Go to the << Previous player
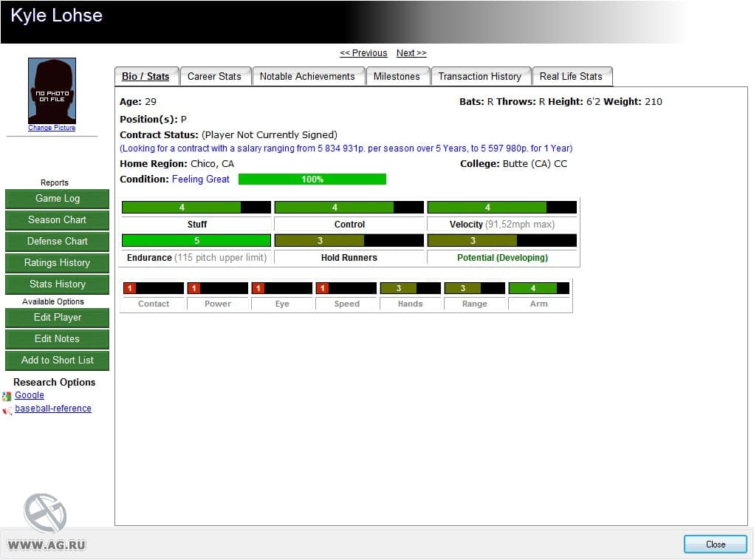 click(363, 53)
